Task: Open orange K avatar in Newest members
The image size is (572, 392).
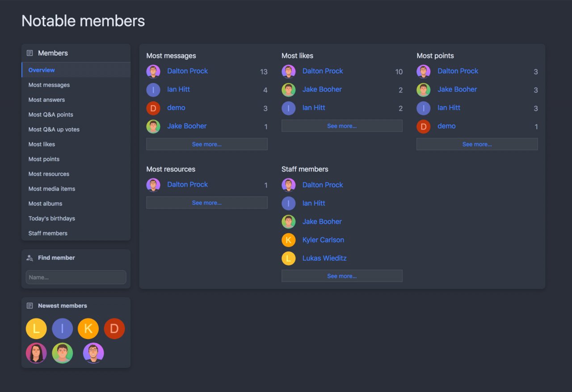Action: coord(88,329)
